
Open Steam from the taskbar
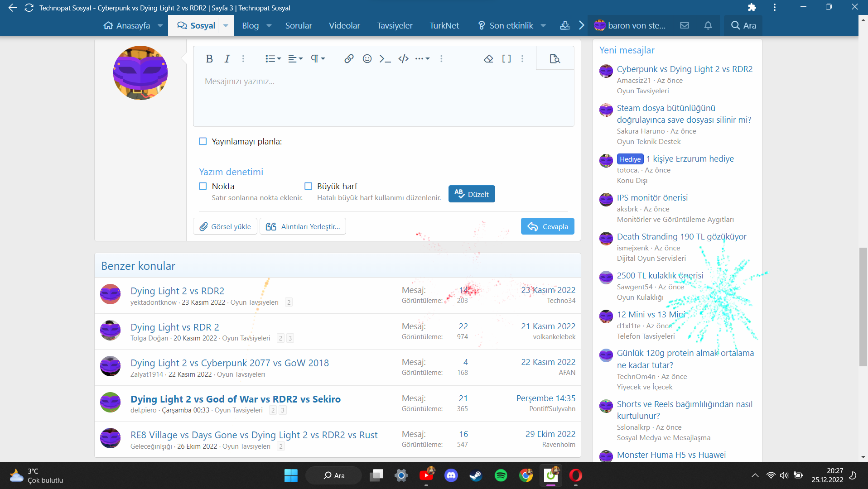[476, 475]
